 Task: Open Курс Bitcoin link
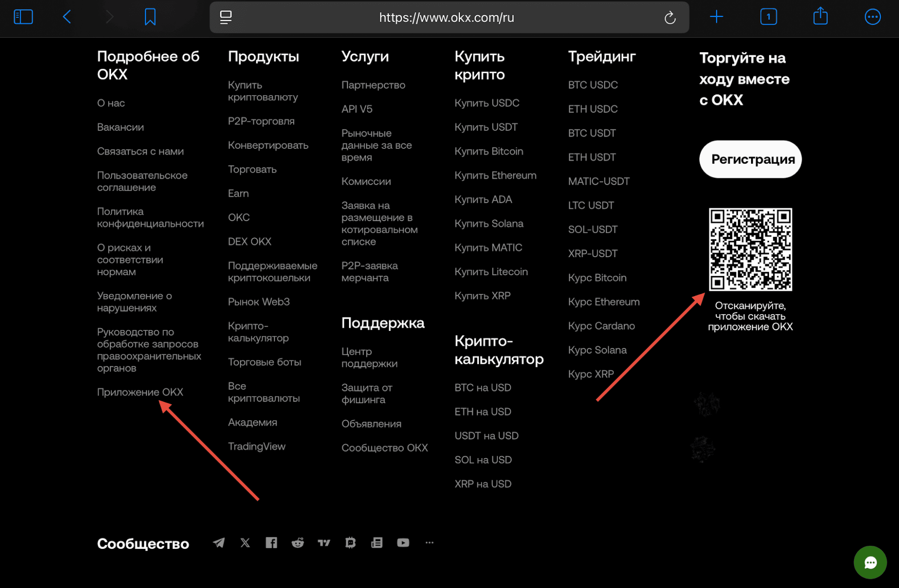(597, 278)
